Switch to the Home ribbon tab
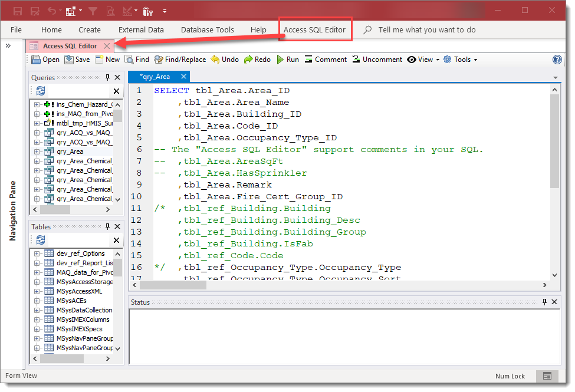575x392 pixels. (x=51, y=29)
